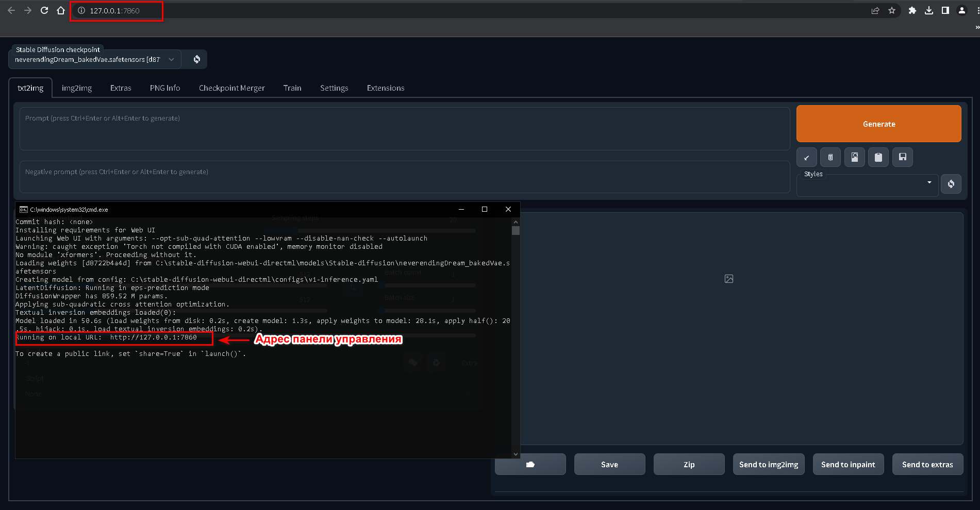Click local URL http://127.0.0.1:7860 in cmd
980x510 pixels.
pos(154,337)
